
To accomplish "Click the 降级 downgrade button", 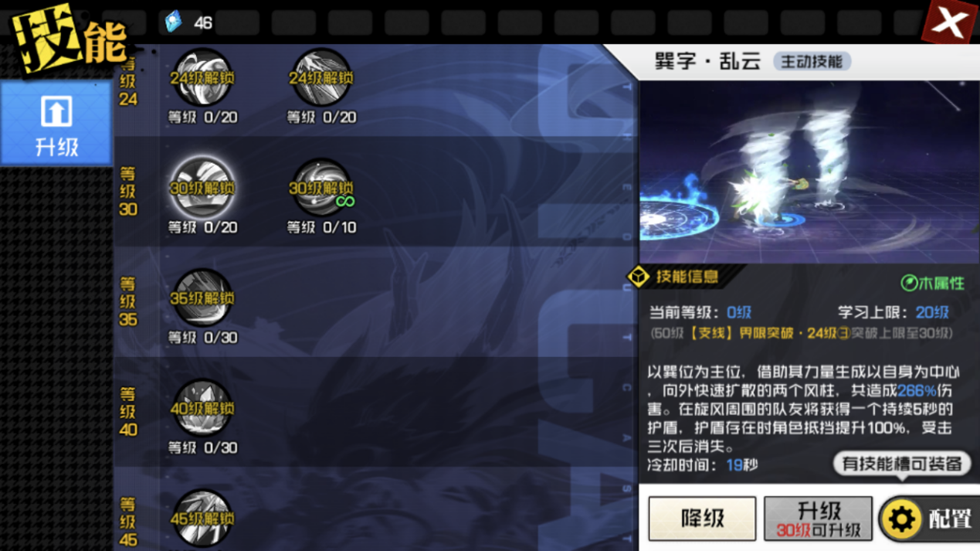I will (702, 519).
